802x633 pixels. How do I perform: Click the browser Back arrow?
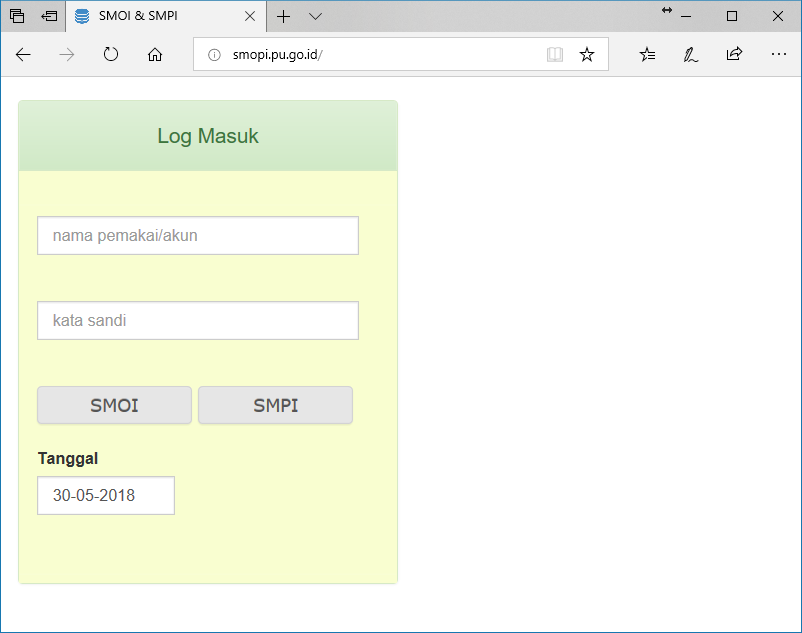[x=24, y=55]
